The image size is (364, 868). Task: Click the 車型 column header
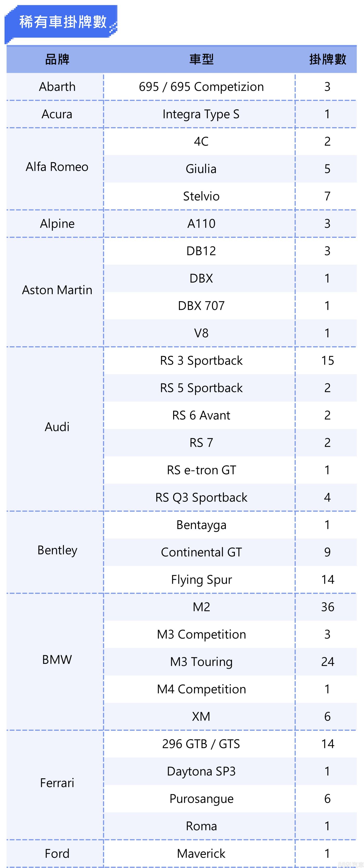tap(201, 59)
